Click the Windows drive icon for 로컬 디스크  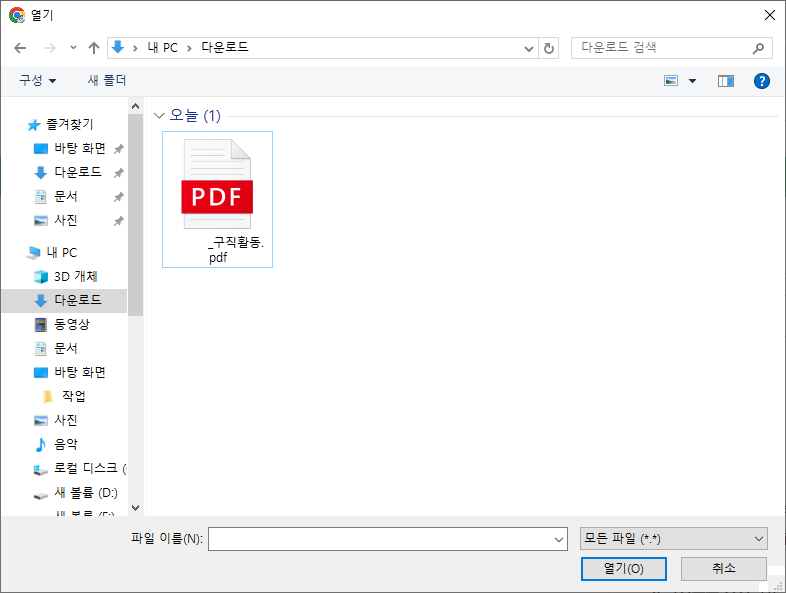pos(41,470)
